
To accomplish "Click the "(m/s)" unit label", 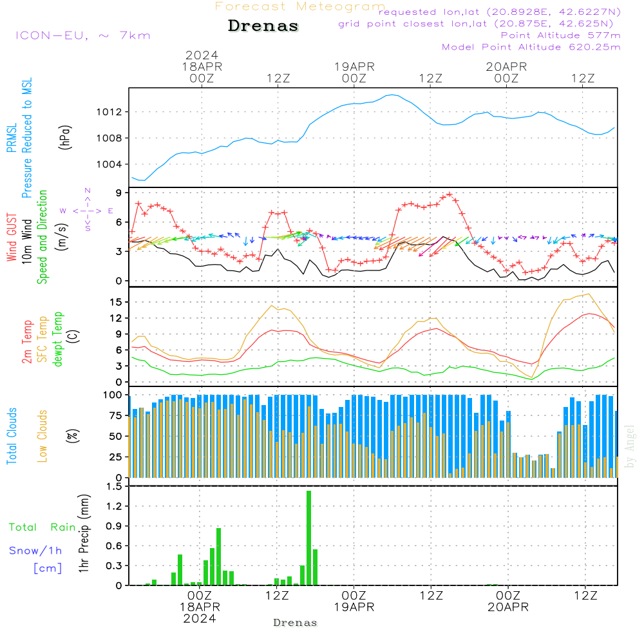I will (62, 237).
